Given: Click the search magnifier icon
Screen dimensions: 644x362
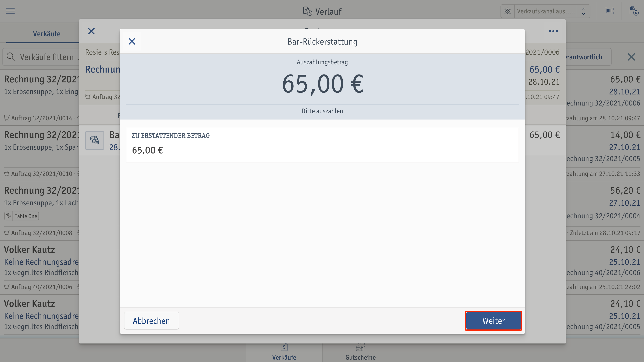Looking at the screenshot, I should pos(11,57).
